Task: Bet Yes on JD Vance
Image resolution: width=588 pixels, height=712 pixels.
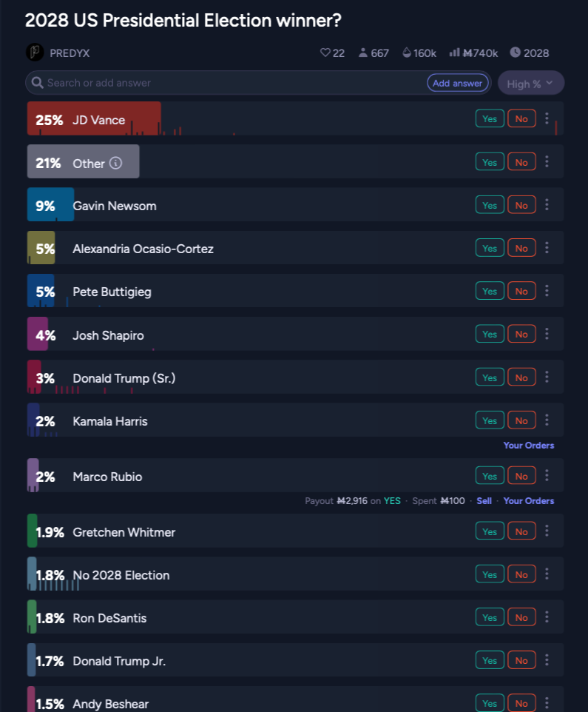Action: (x=490, y=118)
